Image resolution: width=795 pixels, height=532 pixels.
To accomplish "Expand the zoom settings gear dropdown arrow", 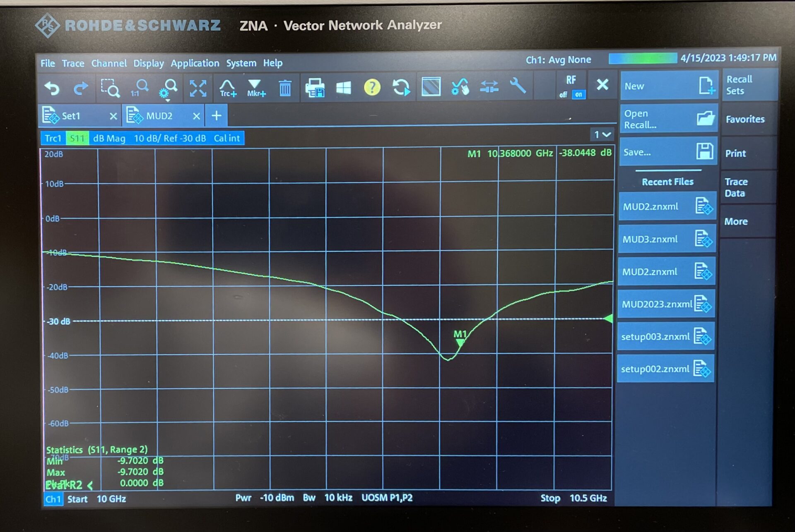I will coord(168,99).
